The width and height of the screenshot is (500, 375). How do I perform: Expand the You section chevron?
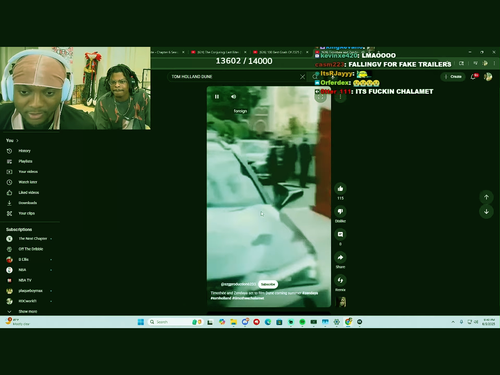coord(17,140)
